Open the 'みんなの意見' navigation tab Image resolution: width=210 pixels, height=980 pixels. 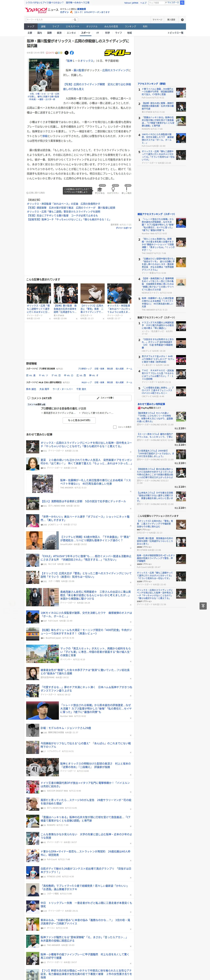click(x=111, y=27)
